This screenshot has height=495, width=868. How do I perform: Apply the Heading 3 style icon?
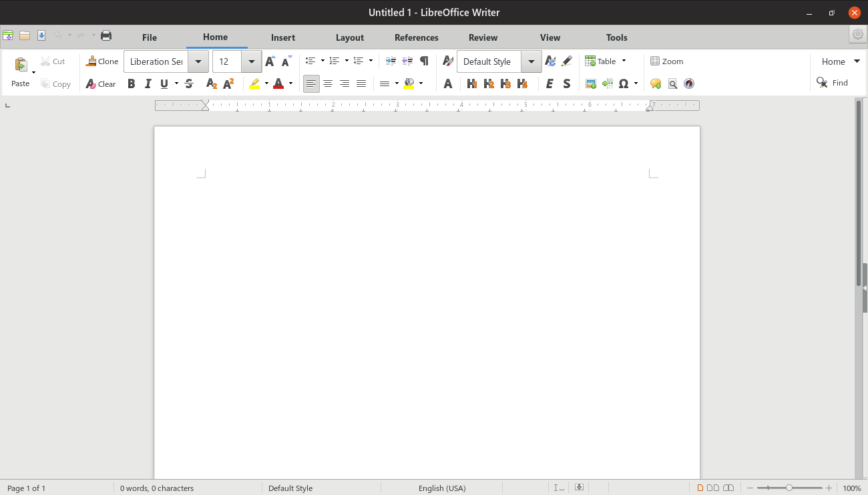(x=505, y=84)
